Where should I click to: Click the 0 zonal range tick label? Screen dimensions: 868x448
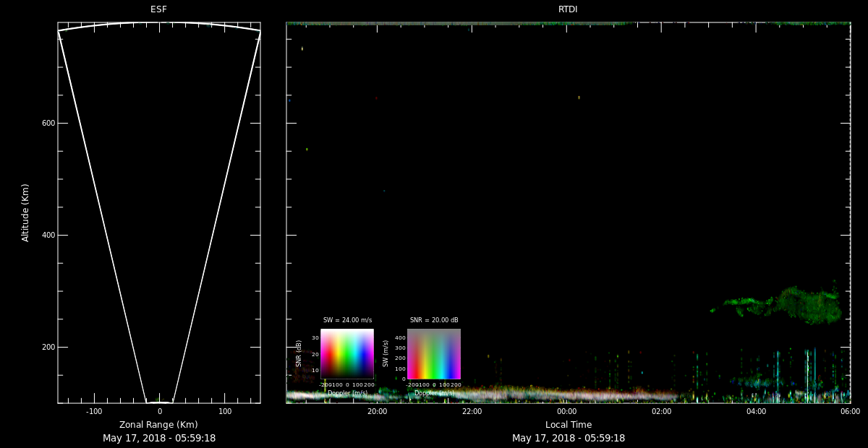pos(159,411)
